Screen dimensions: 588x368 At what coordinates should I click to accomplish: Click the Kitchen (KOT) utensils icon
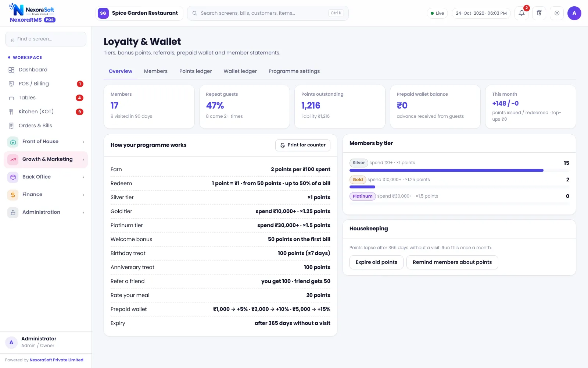click(11, 112)
